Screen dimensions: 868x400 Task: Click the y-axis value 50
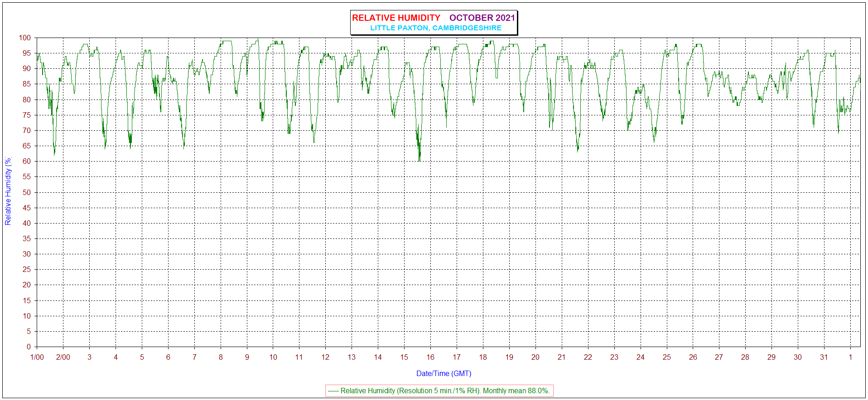coord(27,192)
